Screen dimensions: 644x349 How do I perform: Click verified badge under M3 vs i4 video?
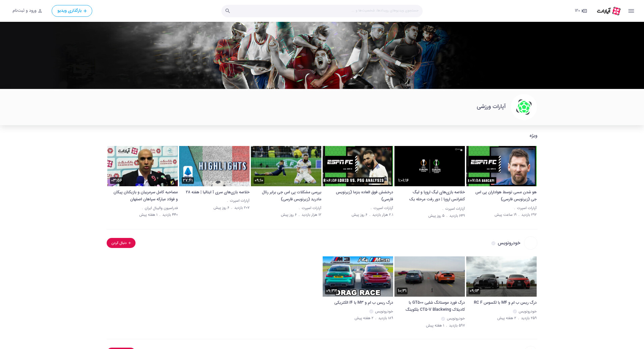click(371, 311)
